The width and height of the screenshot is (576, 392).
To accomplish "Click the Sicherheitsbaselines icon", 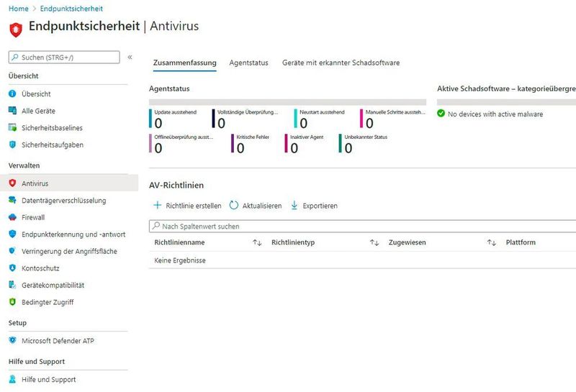I will click(x=12, y=127).
